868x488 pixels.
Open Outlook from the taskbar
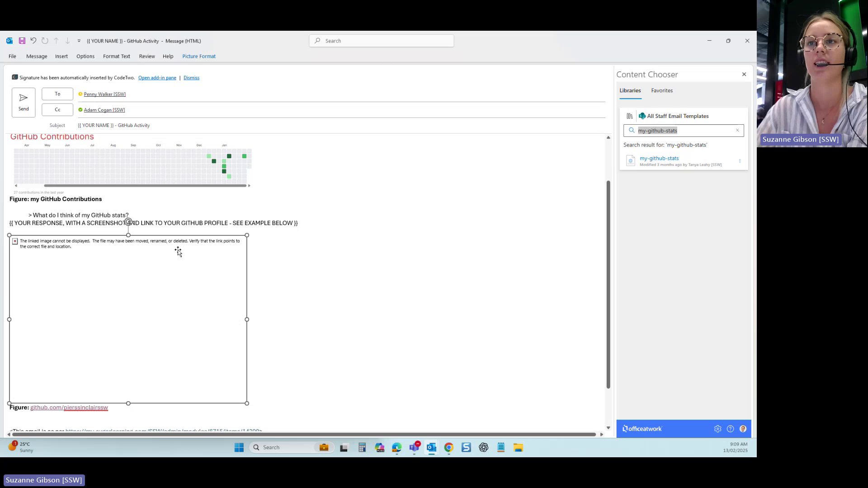coord(432,447)
